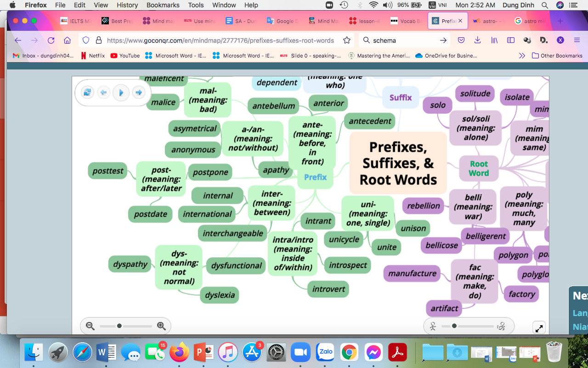
Task: Reload the page in Firefox
Action: (x=51, y=40)
